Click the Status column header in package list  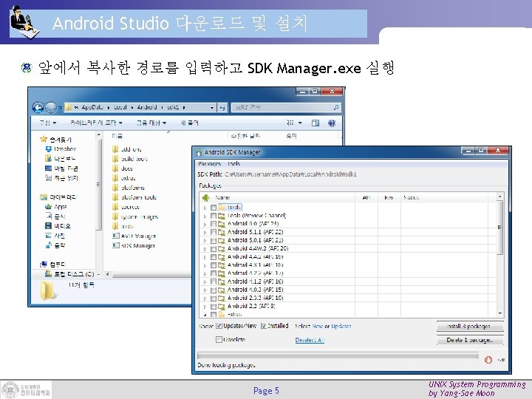click(x=412, y=197)
